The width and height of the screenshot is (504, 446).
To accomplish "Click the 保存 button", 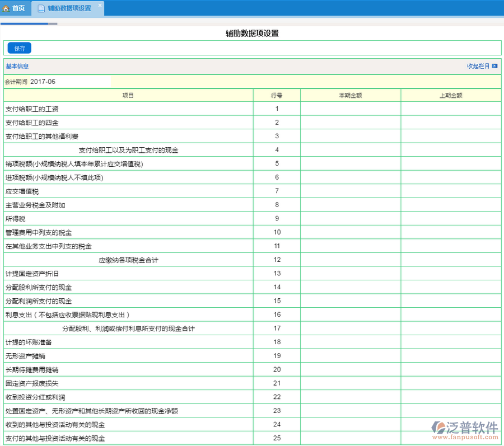I will point(20,48).
